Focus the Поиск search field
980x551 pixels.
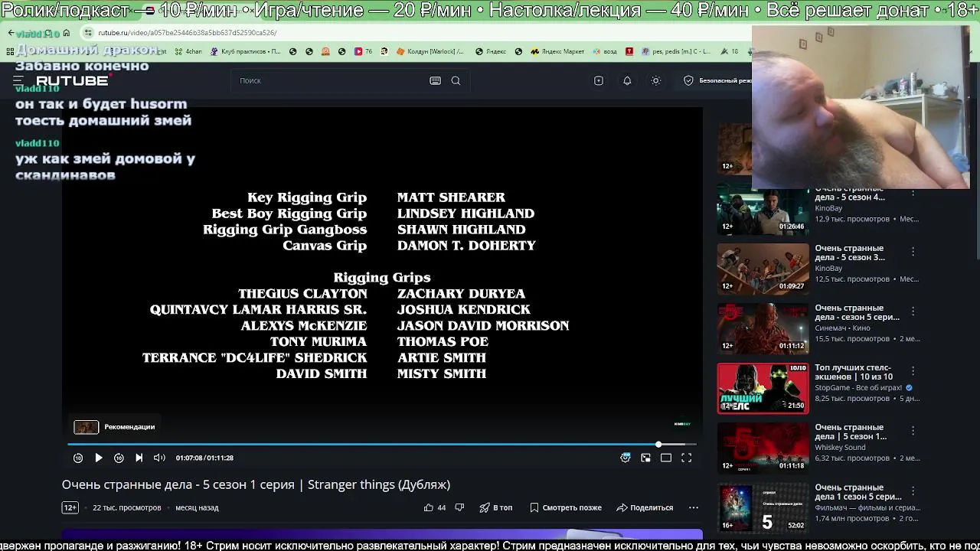[329, 80]
